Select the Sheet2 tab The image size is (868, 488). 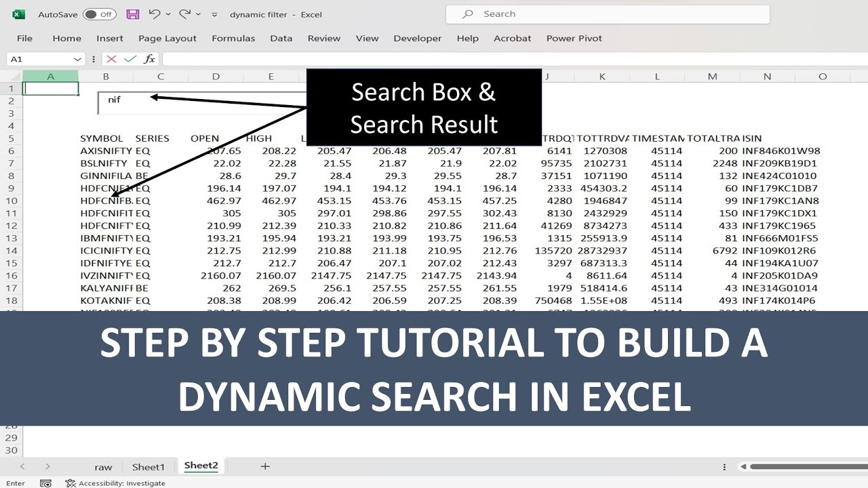[201, 466]
